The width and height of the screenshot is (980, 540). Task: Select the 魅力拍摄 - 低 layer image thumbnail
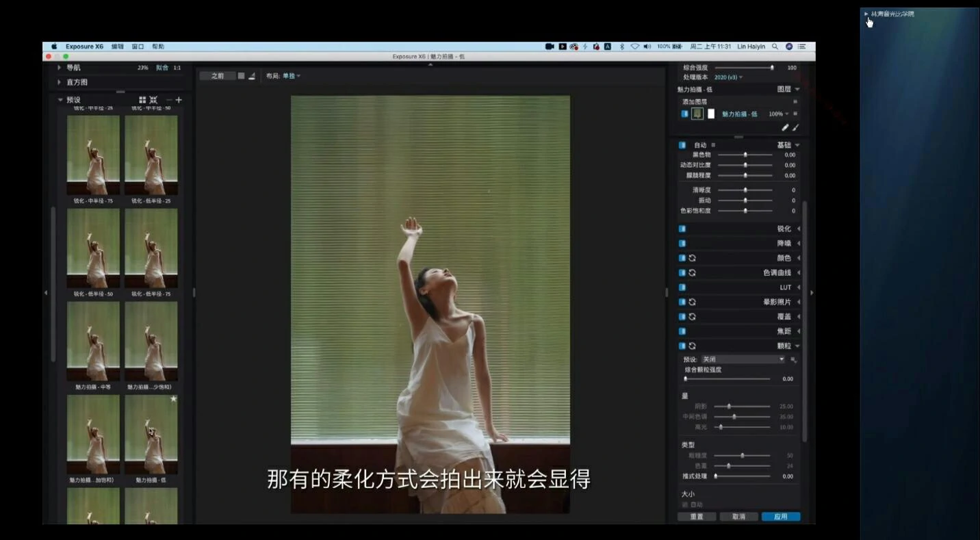(697, 114)
